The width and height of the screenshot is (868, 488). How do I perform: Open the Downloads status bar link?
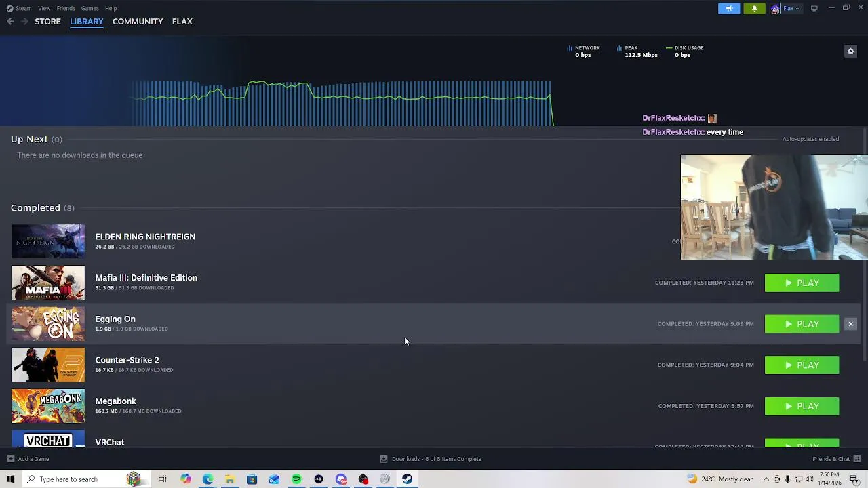coord(431,459)
